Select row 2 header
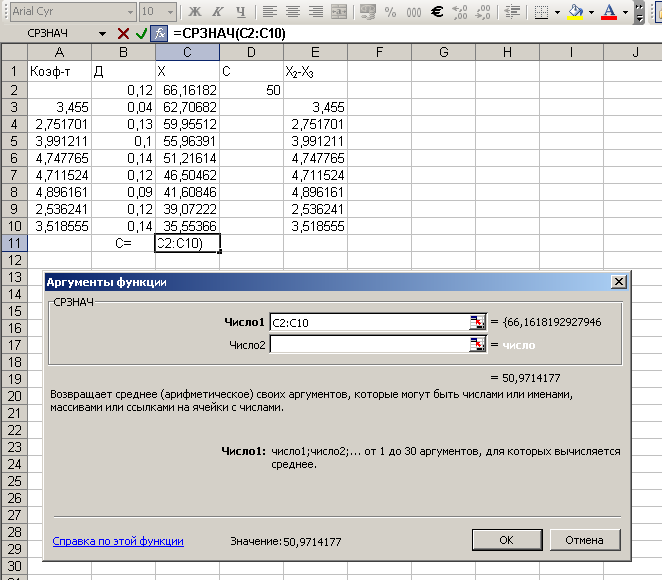Image resolution: width=662 pixels, height=580 pixels. coord(14,90)
